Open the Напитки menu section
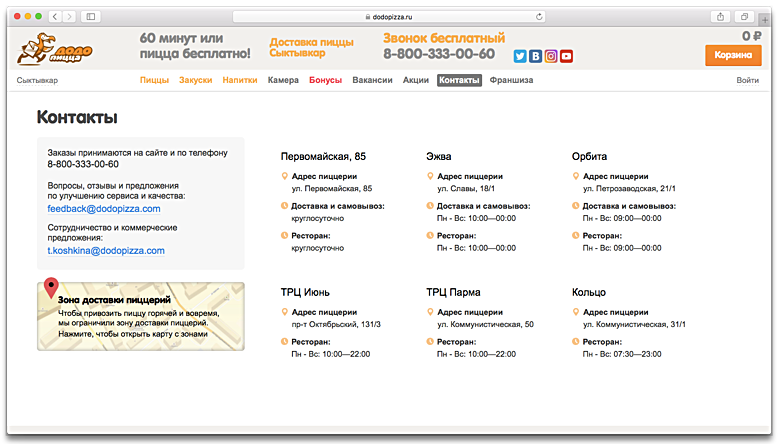Viewport: 780px width, 444px height. (240, 80)
